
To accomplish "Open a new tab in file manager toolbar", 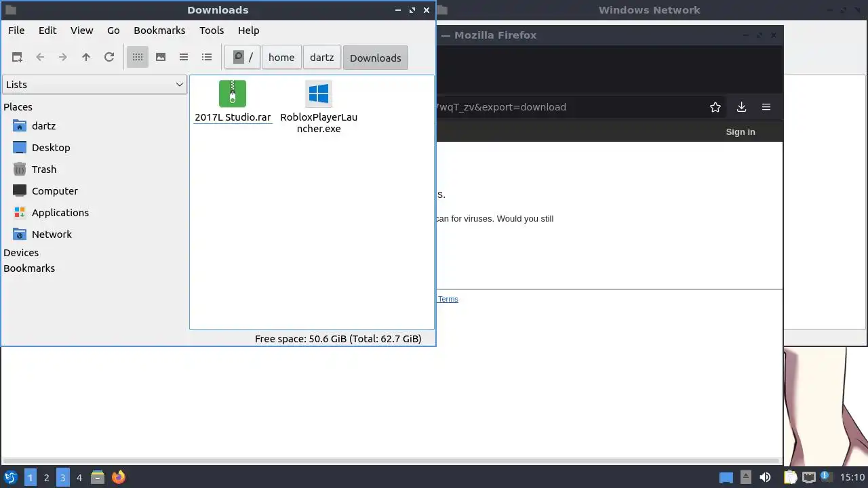I will click(17, 58).
